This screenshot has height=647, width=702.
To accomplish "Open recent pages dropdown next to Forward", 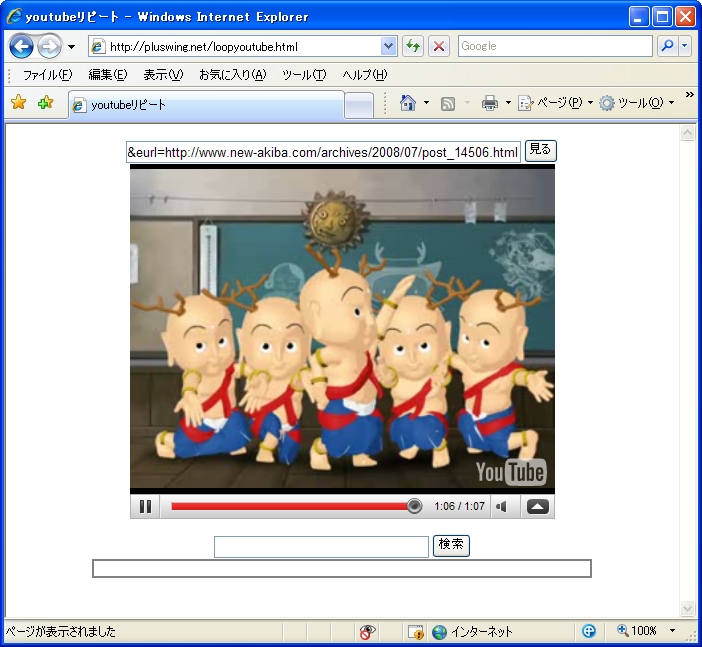I will 71,47.
